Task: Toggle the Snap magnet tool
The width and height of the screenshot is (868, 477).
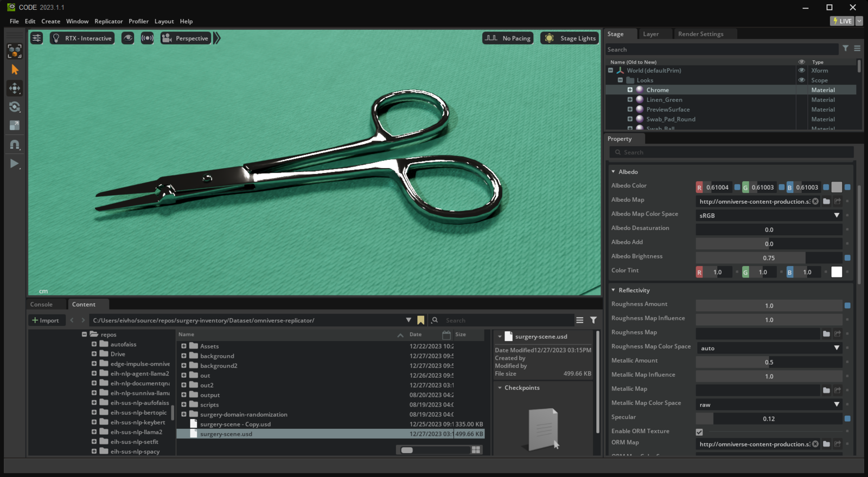Action: [x=15, y=145]
